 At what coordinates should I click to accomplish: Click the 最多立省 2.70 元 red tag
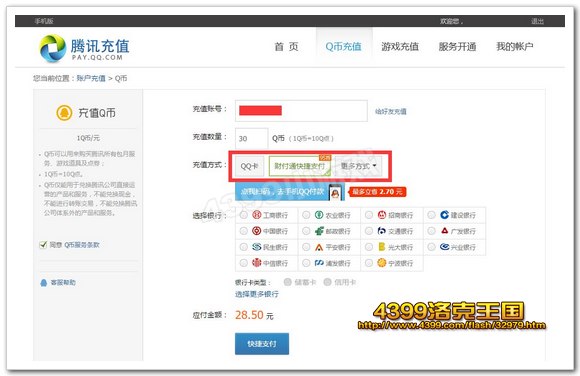tap(377, 192)
